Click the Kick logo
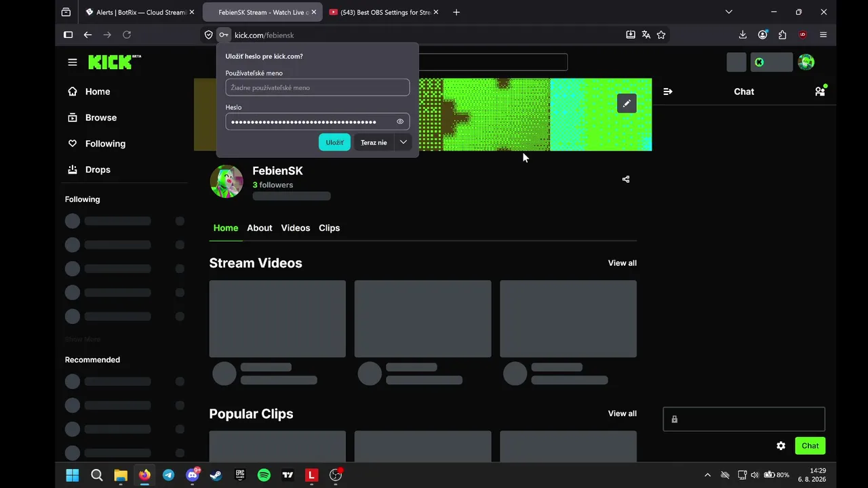 pos(115,62)
